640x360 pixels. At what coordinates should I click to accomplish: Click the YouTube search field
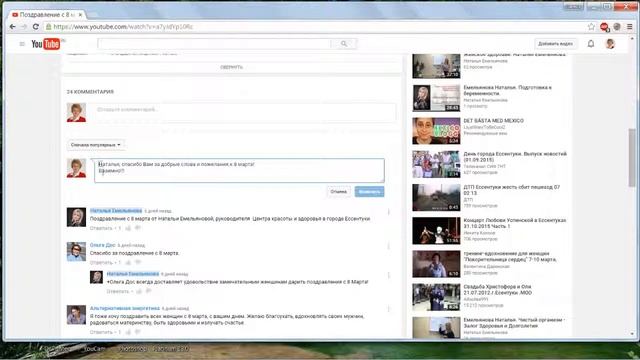tap(214, 44)
